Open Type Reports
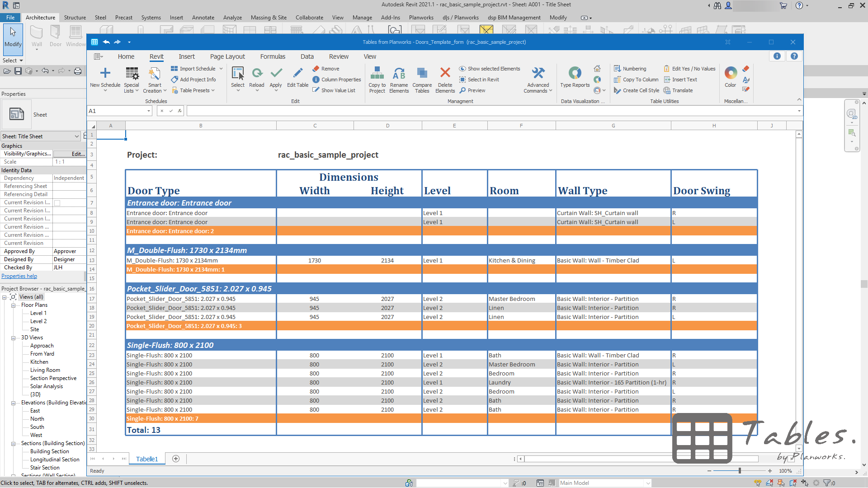Viewport: 868px width, 488px height. pos(574,77)
